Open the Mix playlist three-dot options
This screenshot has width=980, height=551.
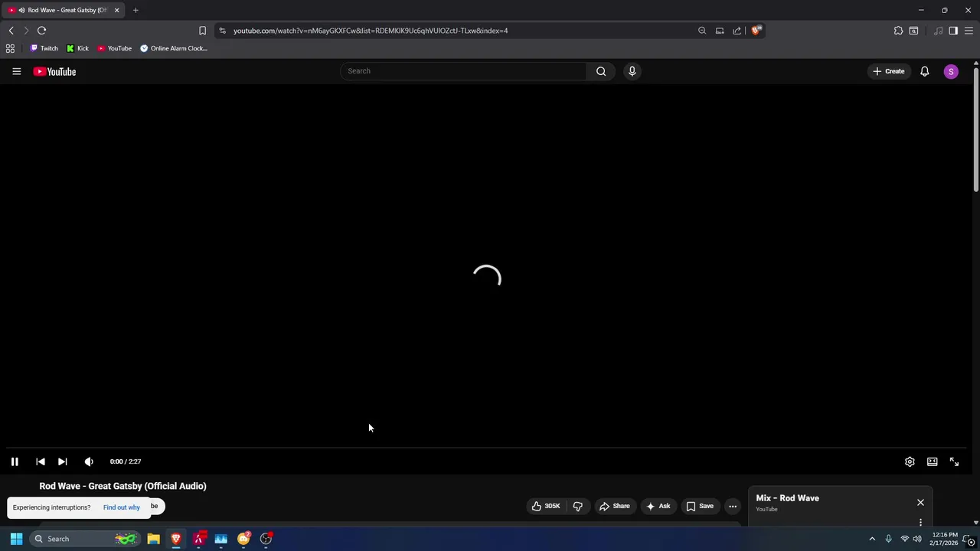920,522
